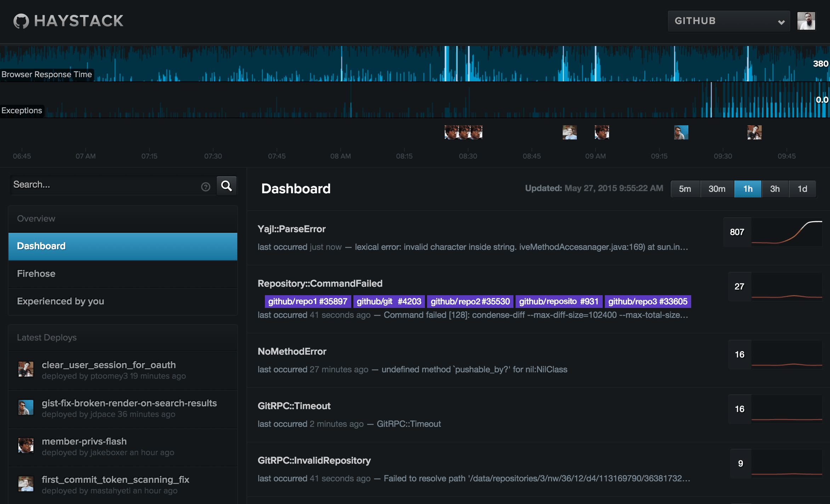830x504 pixels.
Task: Switch time range to 5m
Action: pos(685,189)
